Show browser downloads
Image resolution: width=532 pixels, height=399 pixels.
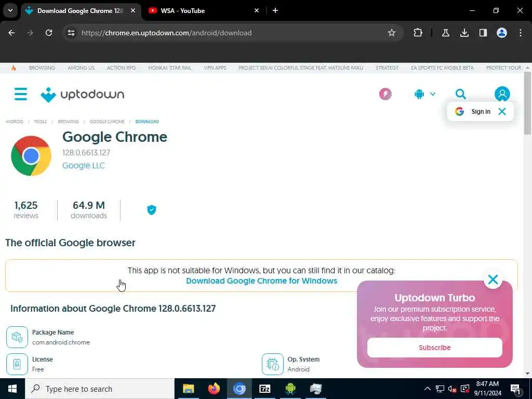(464, 33)
